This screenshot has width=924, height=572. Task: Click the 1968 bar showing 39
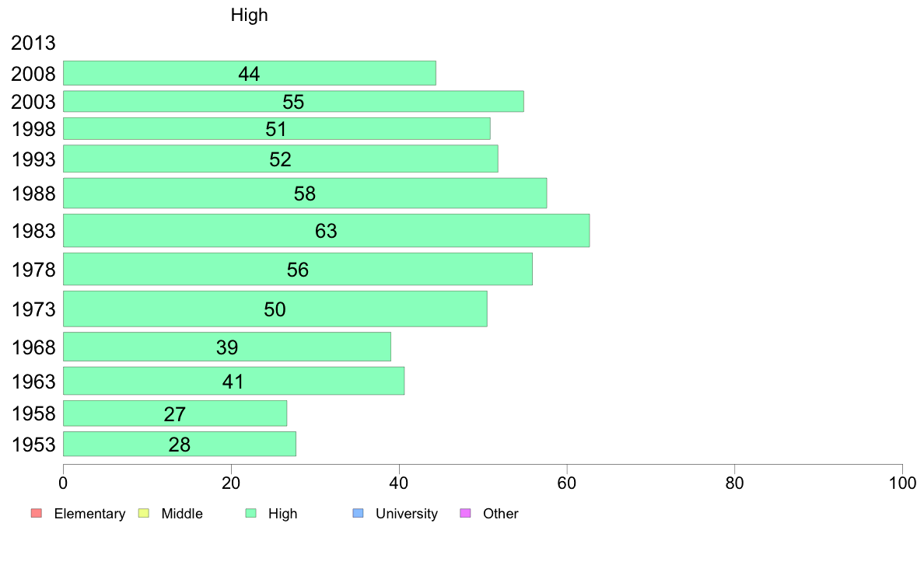click(x=227, y=347)
